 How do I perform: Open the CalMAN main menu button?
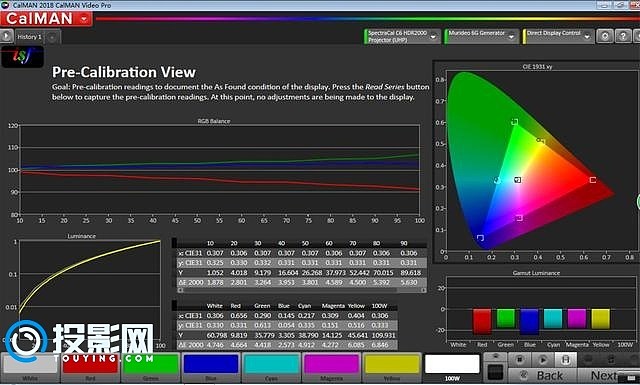[x=46, y=19]
